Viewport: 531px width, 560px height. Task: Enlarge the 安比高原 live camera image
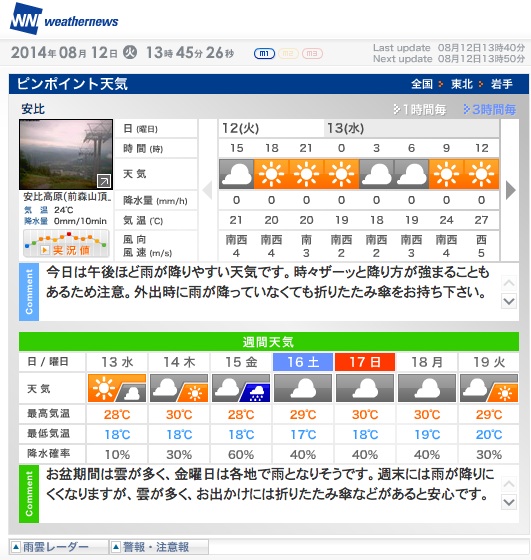tap(66, 155)
